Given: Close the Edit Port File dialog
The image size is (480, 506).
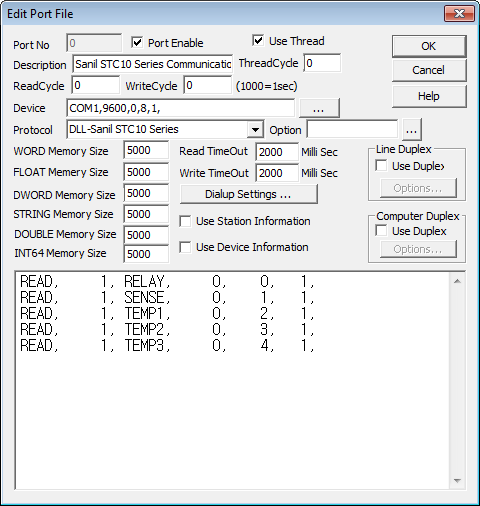Looking at the screenshot, I should pyautogui.click(x=459, y=14).
